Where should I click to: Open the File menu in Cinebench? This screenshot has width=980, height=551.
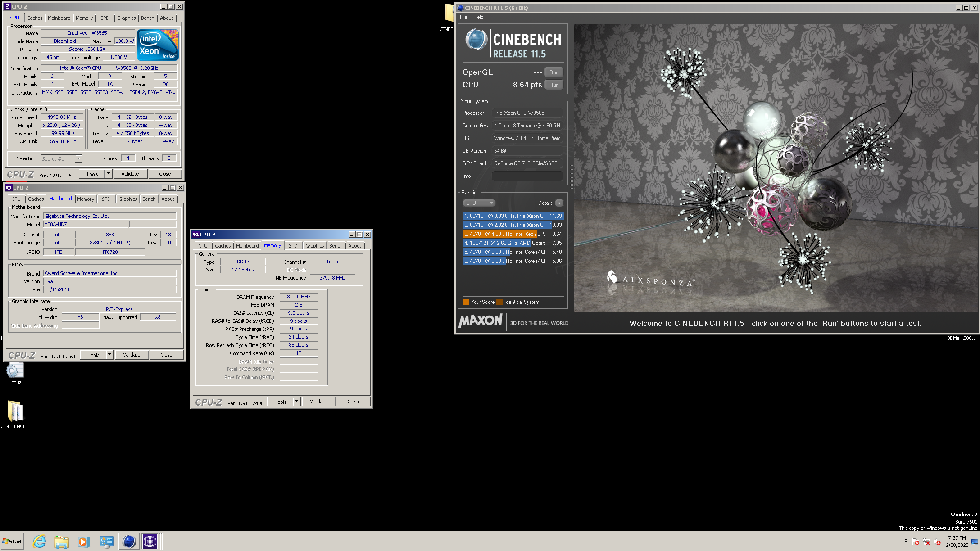tap(463, 17)
